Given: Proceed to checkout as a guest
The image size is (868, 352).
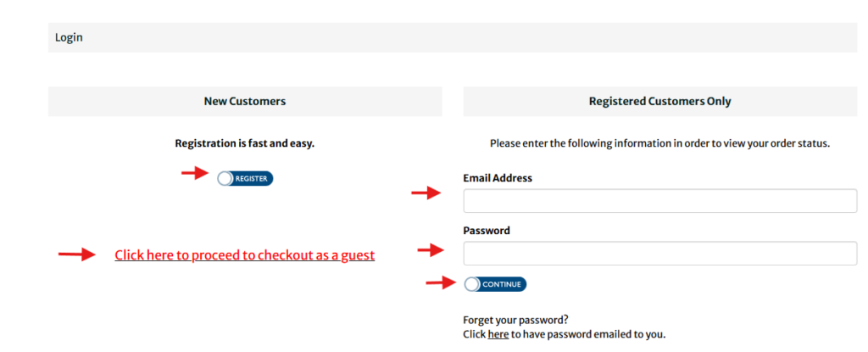Looking at the screenshot, I should 244,254.
